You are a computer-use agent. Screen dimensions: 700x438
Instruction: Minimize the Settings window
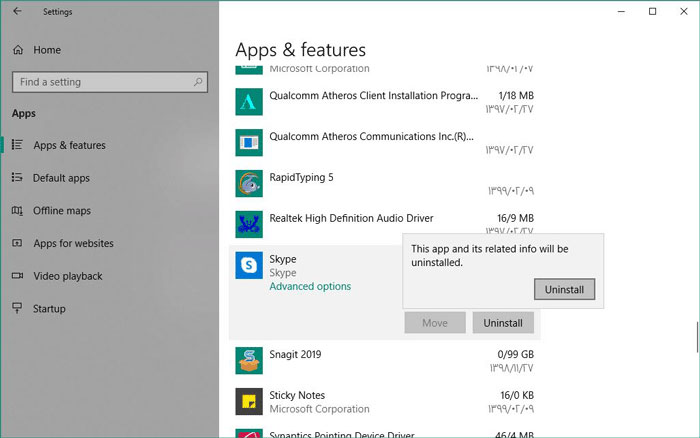tap(621, 12)
